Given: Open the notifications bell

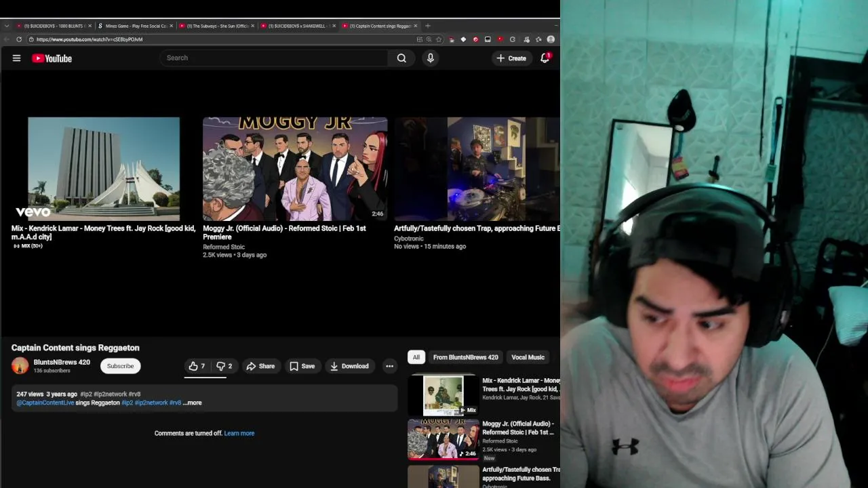Looking at the screenshot, I should pyautogui.click(x=545, y=58).
